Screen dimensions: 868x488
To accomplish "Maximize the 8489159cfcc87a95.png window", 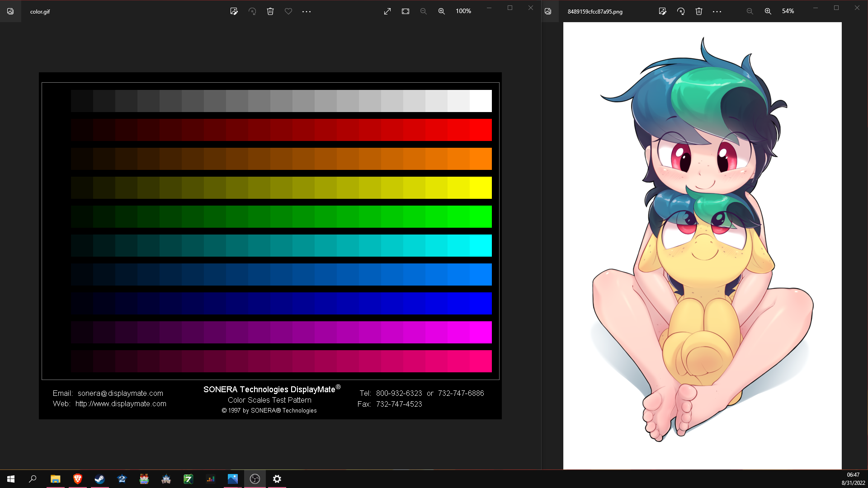I will tap(836, 8).
